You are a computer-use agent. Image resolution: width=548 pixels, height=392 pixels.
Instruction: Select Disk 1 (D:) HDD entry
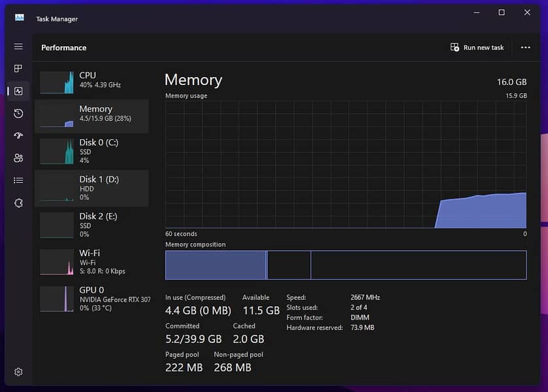[x=92, y=188]
